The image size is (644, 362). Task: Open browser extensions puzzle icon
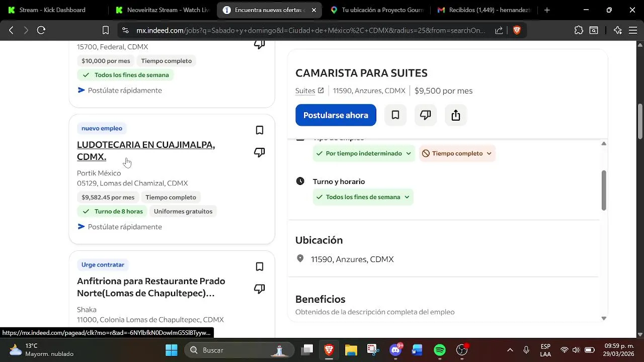579,30
